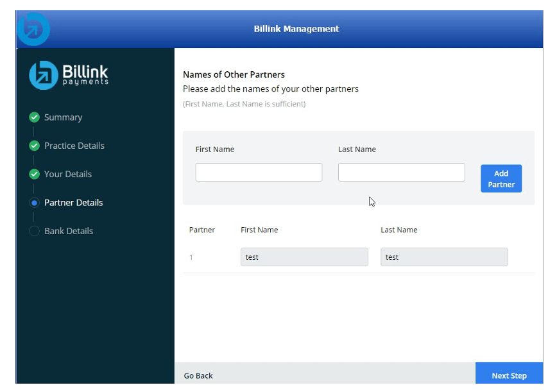557x392 pixels.
Task: Click the green checkmark beside Summary
Action: click(35, 117)
